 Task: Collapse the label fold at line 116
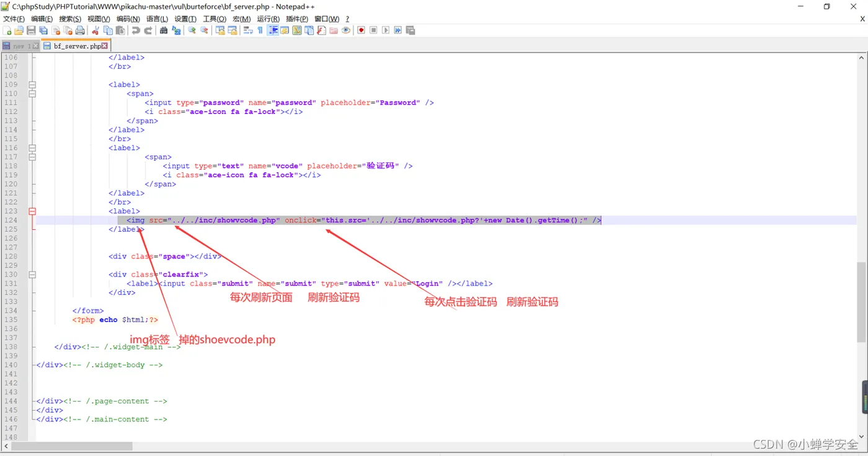tap(32, 148)
